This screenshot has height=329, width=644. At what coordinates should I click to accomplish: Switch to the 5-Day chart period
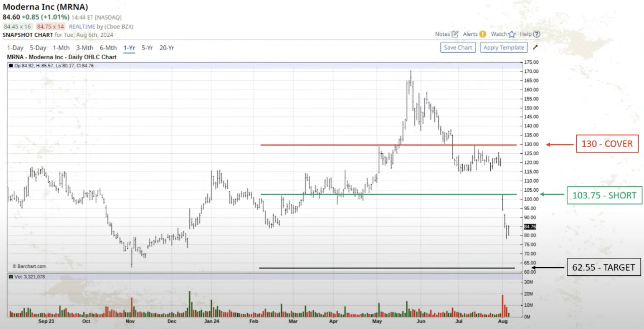coord(38,48)
